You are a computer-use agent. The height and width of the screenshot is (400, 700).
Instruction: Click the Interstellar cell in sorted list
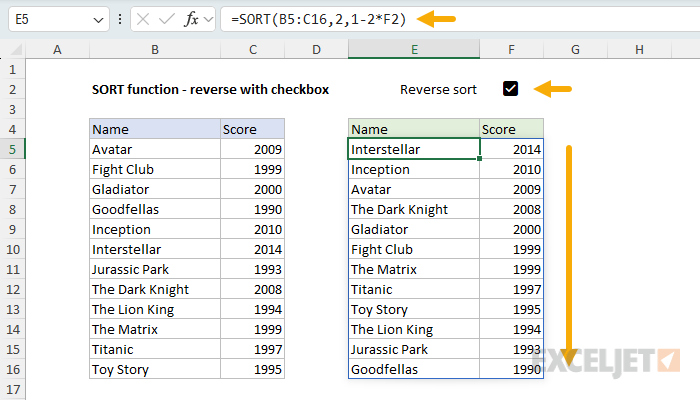click(413, 149)
